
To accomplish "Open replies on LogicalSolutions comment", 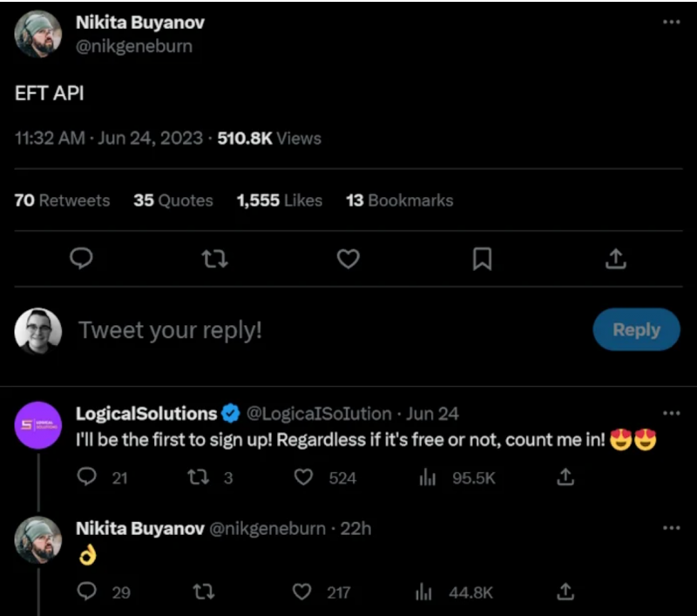I will (86, 477).
